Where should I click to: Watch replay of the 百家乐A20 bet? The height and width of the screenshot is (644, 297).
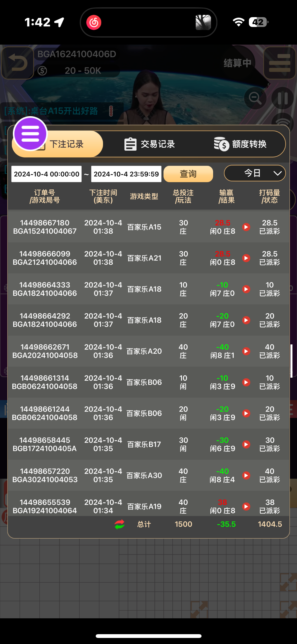(246, 351)
